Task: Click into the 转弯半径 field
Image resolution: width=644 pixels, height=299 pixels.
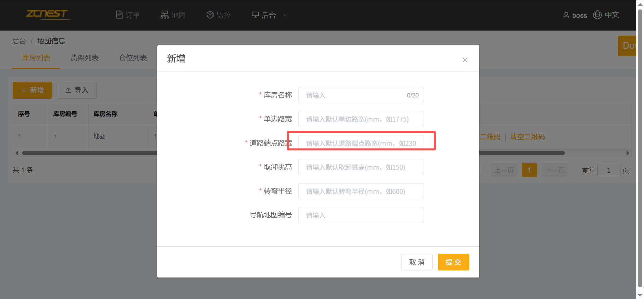Action: click(x=361, y=191)
